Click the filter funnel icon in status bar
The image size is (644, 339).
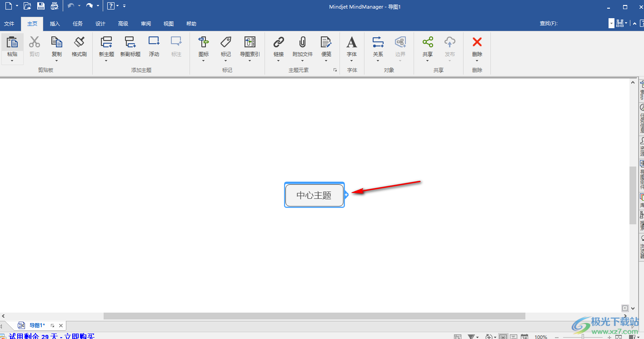click(x=471, y=337)
